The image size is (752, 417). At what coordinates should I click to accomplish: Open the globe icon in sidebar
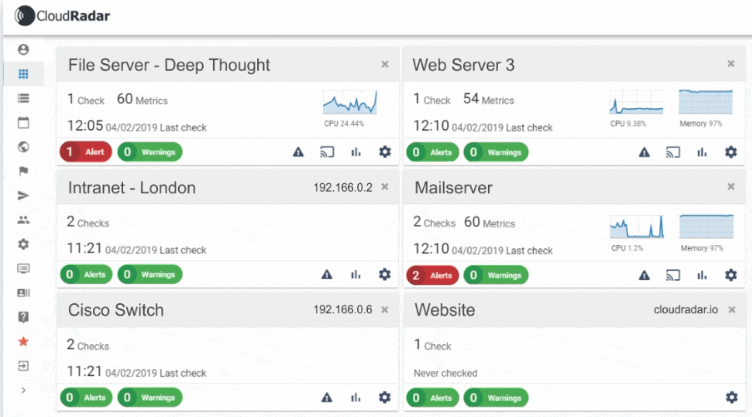pyautogui.click(x=23, y=147)
